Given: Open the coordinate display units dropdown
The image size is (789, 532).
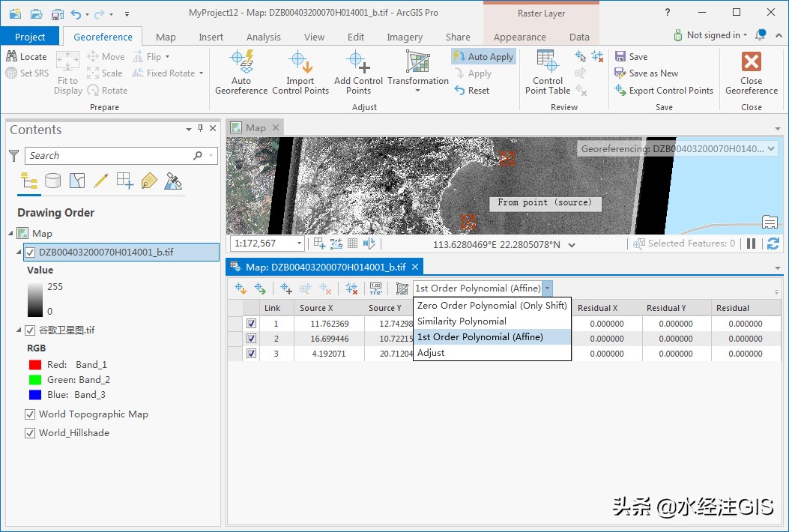Looking at the screenshot, I should click(572, 245).
